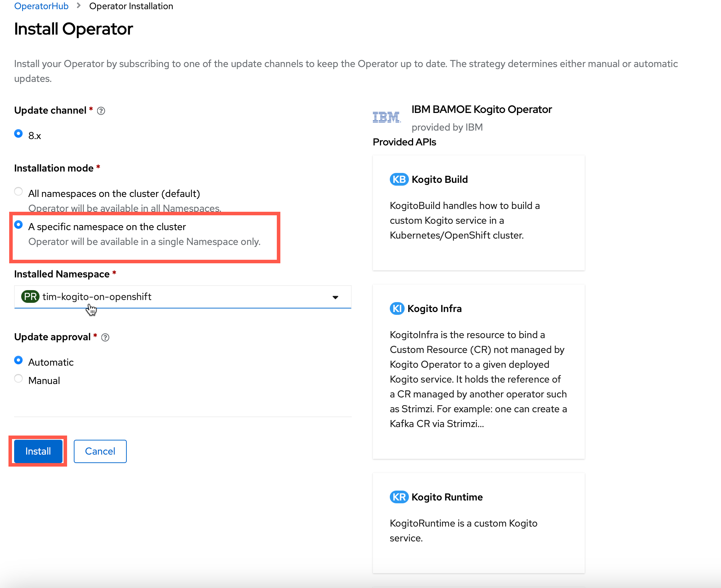Click the Kogito Infra card title
The width and height of the screenshot is (721, 588).
pos(435,308)
